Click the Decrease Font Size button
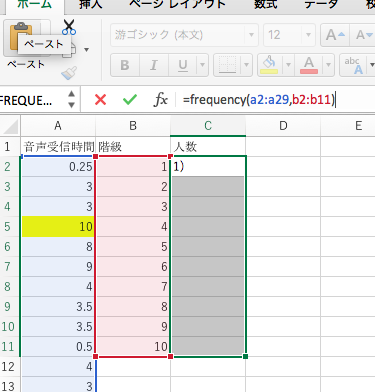 pos(363,35)
